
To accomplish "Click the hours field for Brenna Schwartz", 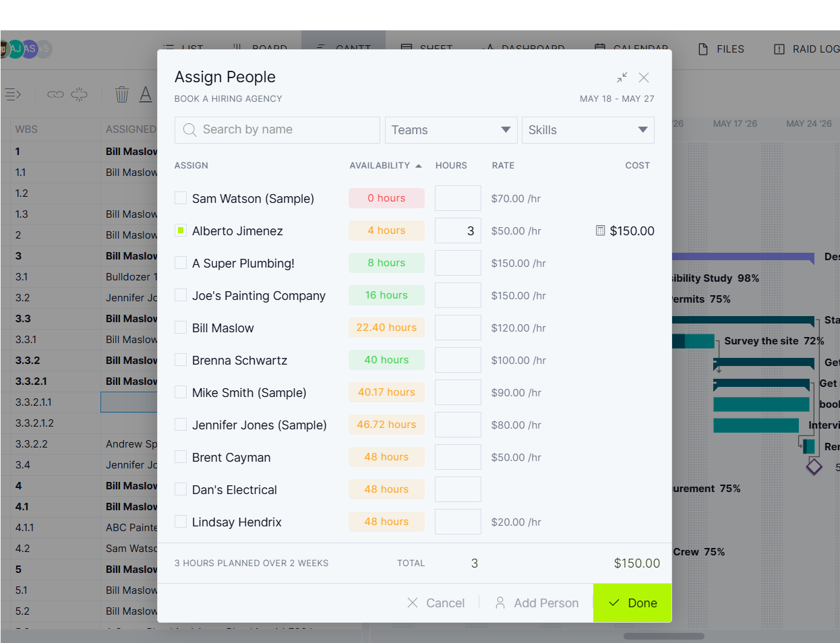I will pos(458,360).
